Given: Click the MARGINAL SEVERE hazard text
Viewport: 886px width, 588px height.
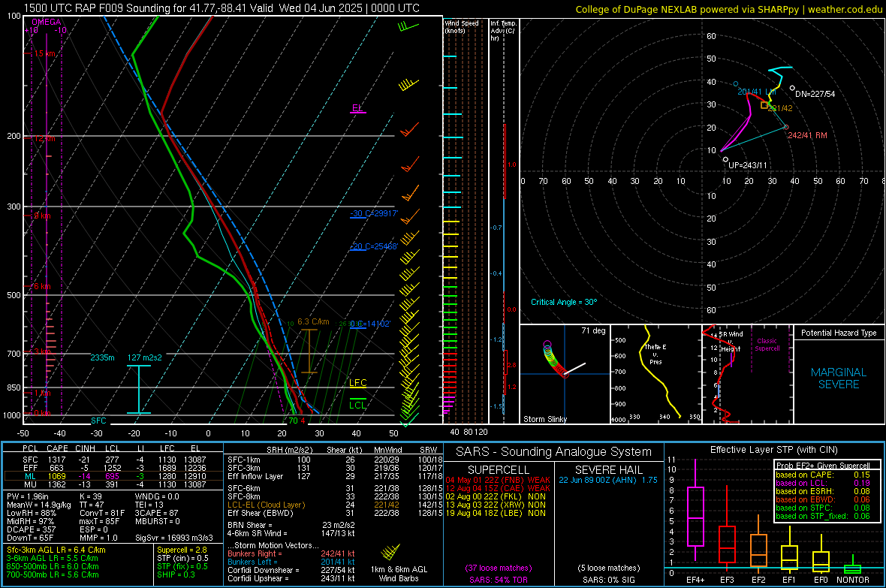Looking at the screenshot, I should pos(839,378).
